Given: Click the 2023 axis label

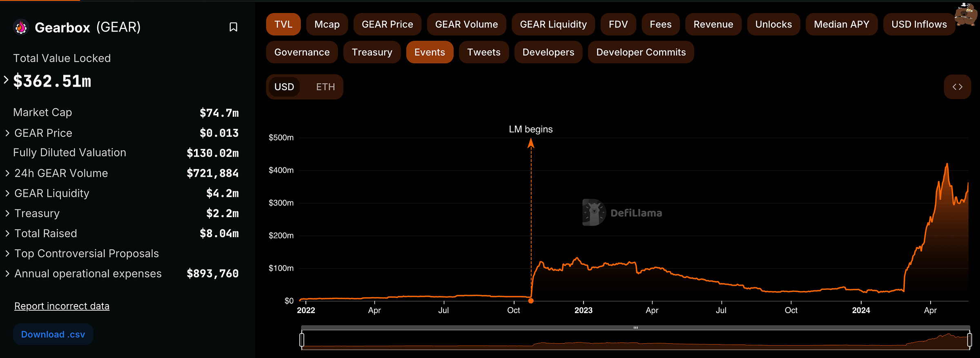Looking at the screenshot, I should coord(583,310).
